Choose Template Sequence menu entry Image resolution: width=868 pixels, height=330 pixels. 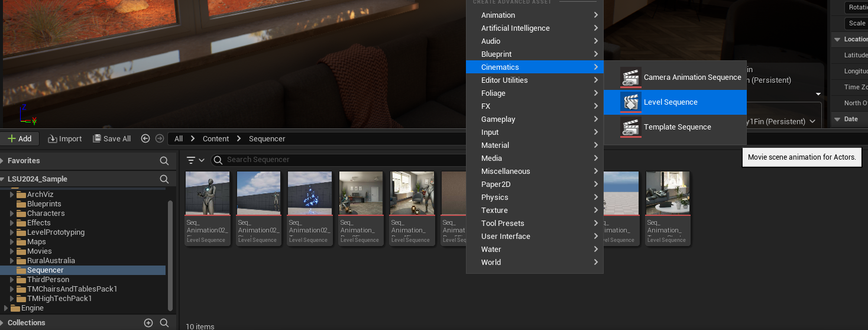click(x=675, y=127)
